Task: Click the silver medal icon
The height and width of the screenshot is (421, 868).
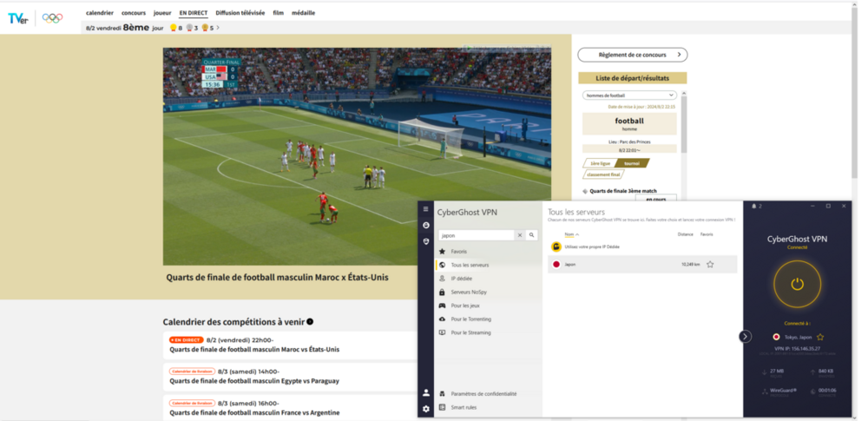Action: pyautogui.click(x=189, y=28)
